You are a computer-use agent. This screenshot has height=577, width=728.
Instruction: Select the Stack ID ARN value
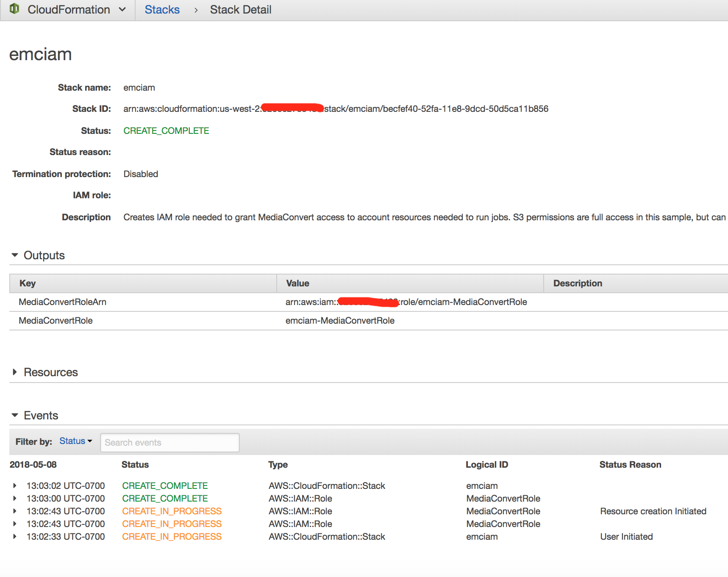coord(336,108)
